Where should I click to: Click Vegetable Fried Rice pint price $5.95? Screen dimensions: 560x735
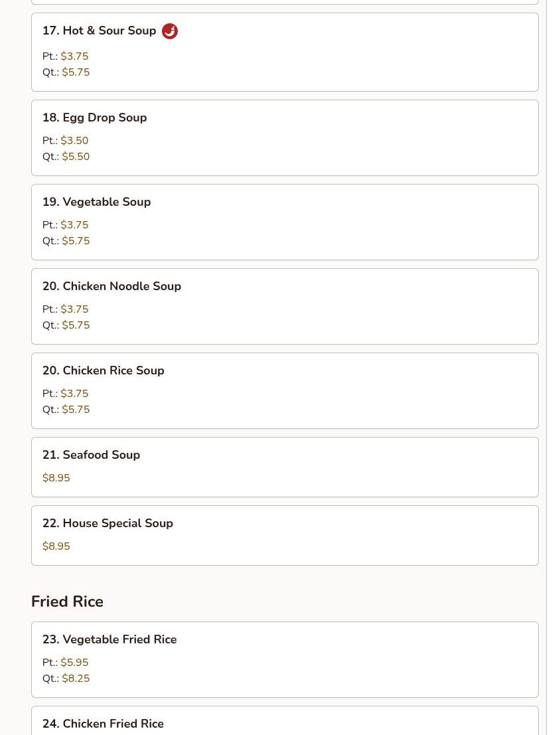[x=74, y=663]
